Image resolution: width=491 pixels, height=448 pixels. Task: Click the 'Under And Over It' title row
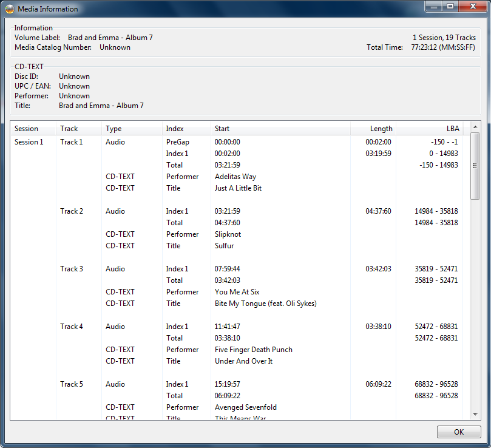[243, 361]
